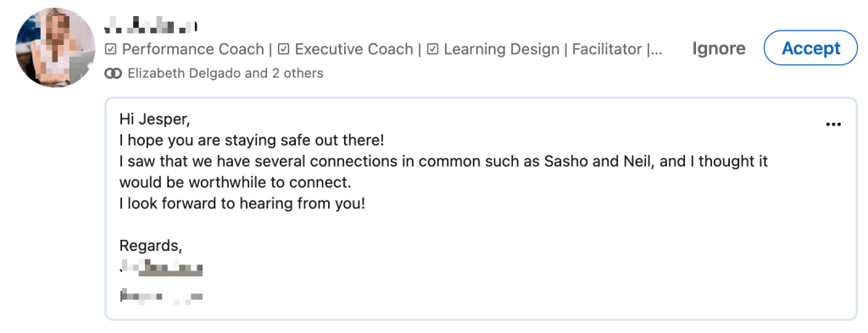Open the sender's profile photo
The height and width of the screenshot is (333, 868).
point(56,47)
